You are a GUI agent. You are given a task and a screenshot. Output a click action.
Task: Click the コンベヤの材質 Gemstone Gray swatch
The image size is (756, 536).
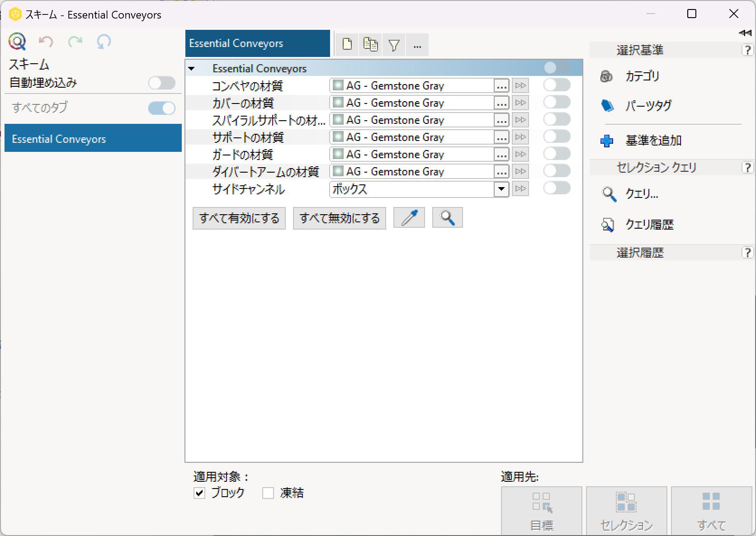[337, 85]
